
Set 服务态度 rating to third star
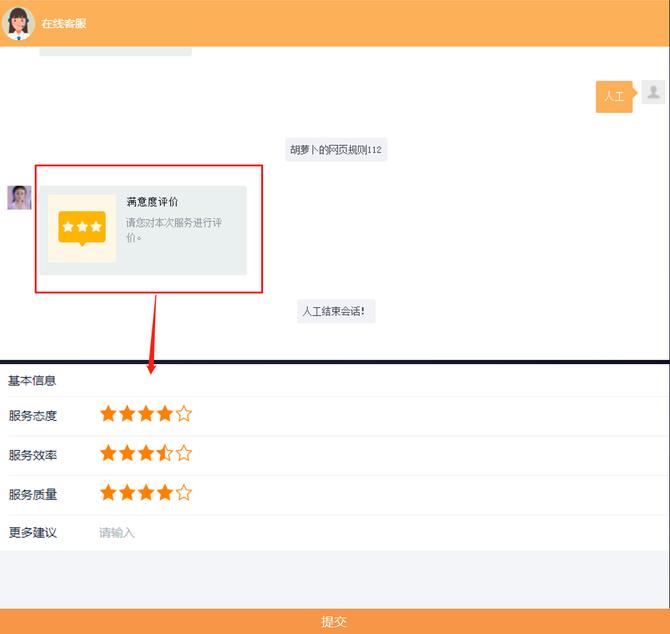point(146,414)
